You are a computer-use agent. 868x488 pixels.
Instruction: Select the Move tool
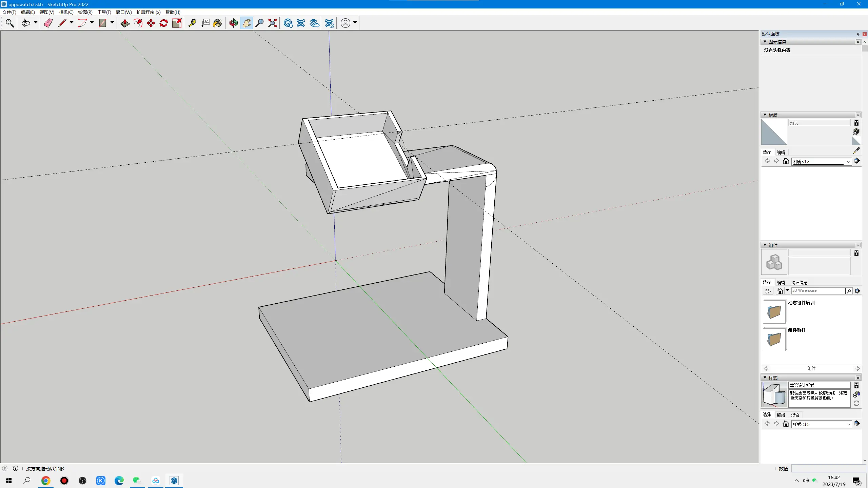(x=151, y=23)
